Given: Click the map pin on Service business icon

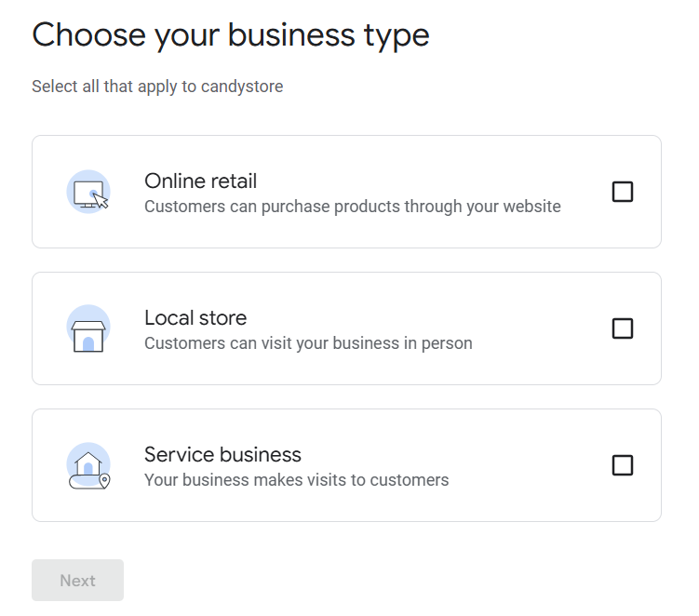Looking at the screenshot, I should click(104, 480).
